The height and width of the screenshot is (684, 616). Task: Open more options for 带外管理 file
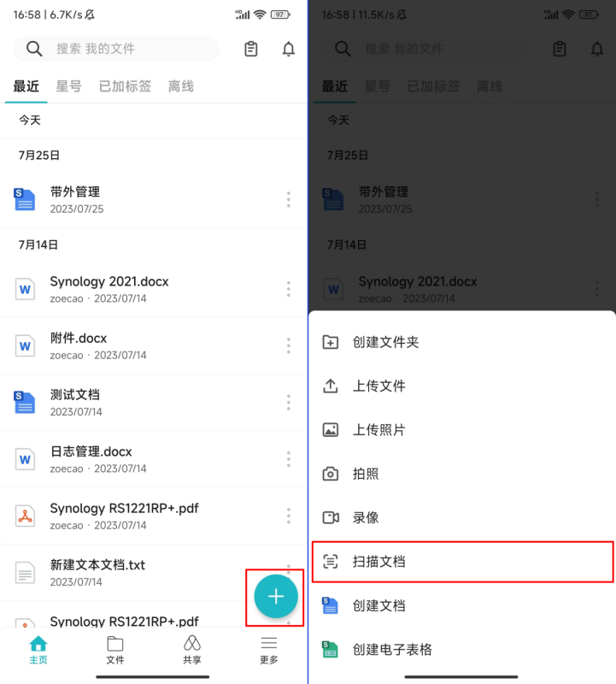[x=288, y=199]
